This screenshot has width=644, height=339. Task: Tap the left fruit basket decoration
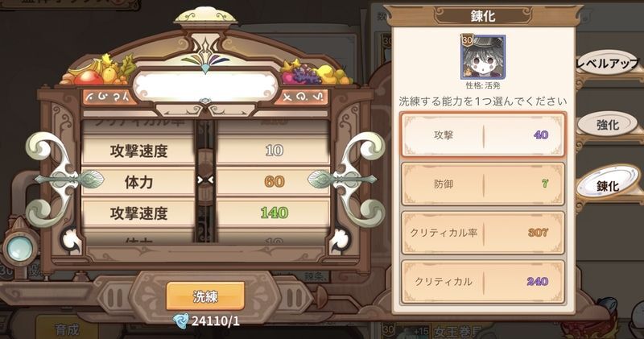(x=97, y=71)
